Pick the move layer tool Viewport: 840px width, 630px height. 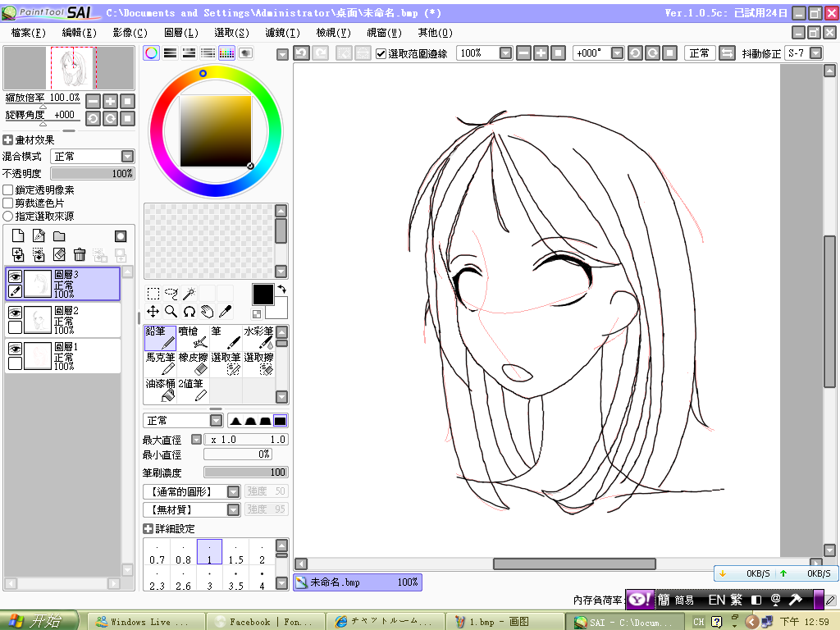pos(153,311)
